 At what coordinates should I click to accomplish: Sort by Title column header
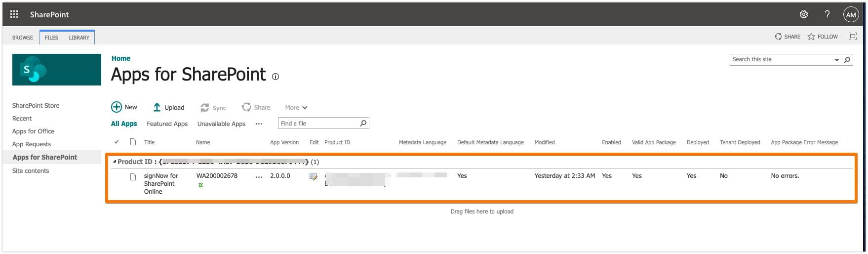149,142
